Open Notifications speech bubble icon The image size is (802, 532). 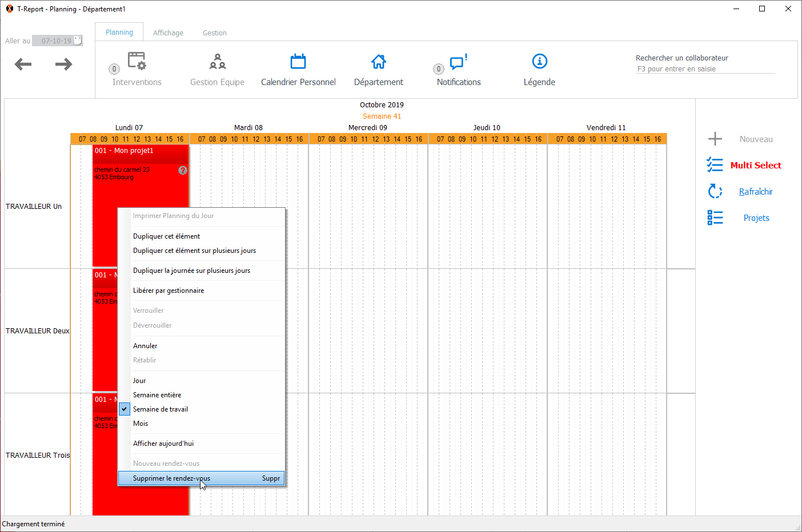coord(458,62)
